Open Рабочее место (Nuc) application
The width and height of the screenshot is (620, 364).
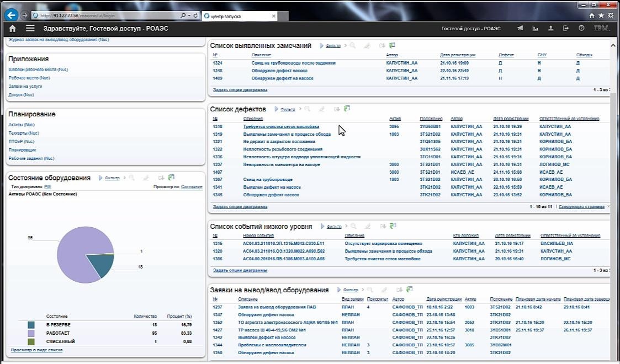[29, 78]
